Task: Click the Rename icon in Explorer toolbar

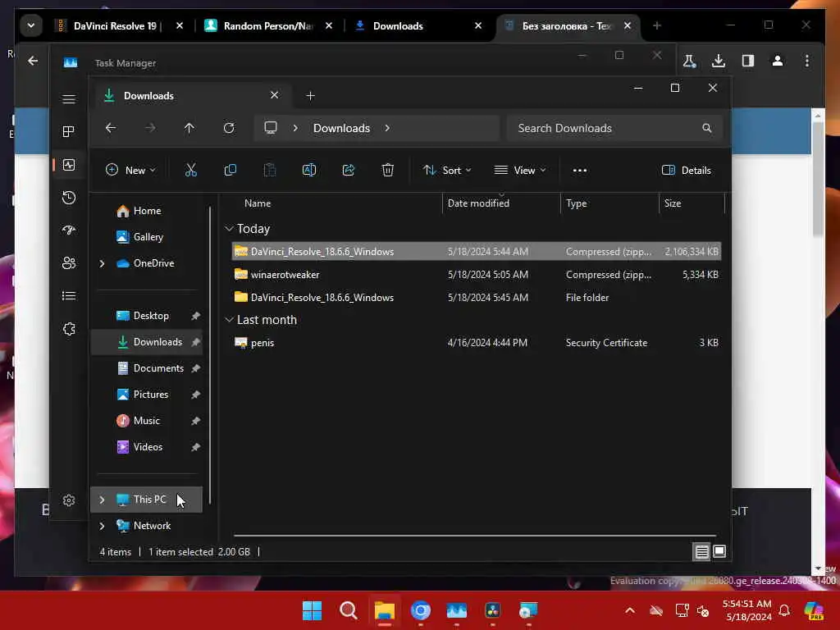Action: point(309,171)
